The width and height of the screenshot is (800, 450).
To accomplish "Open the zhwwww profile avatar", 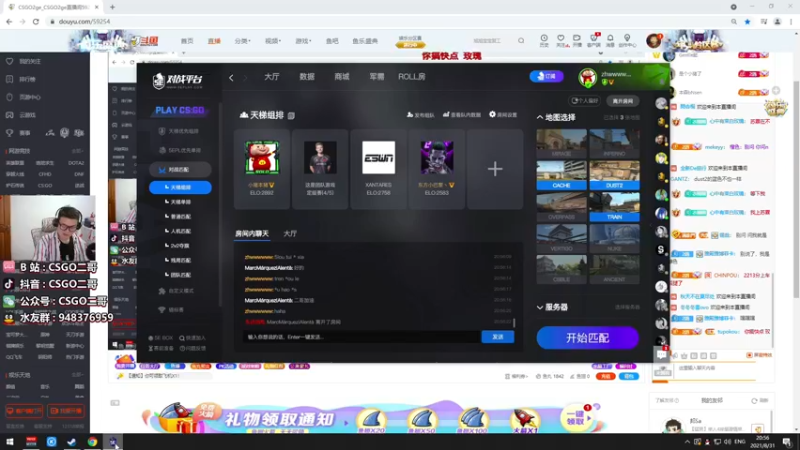I will (x=588, y=78).
